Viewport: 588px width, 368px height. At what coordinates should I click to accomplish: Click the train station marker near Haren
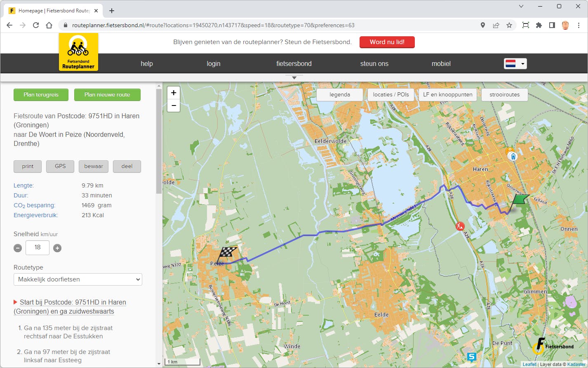[513, 156]
